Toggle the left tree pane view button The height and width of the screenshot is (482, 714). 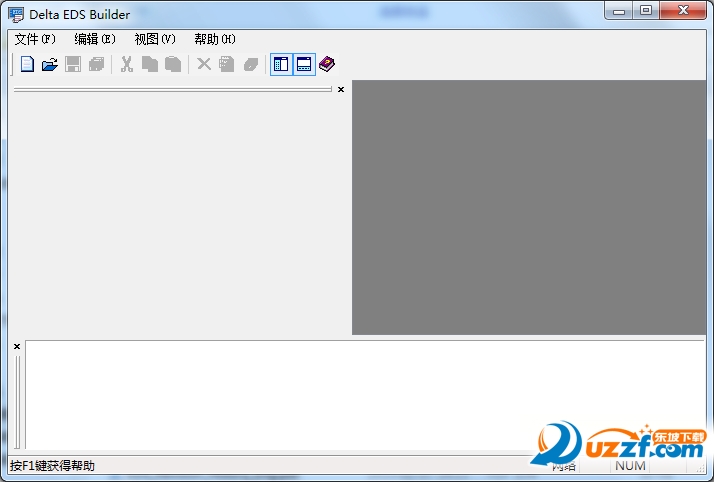coord(281,64)
